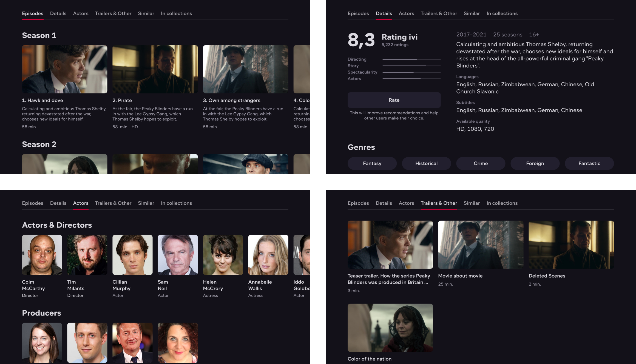Click the Rate button
This screenshot has height=364, width=636.
point(394,100)
